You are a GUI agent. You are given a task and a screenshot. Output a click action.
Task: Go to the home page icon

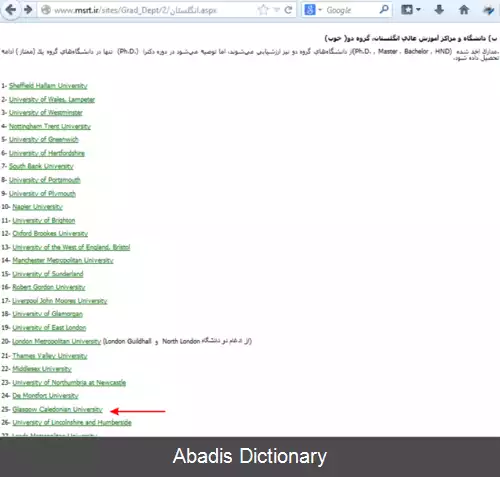tap(464, 10)
